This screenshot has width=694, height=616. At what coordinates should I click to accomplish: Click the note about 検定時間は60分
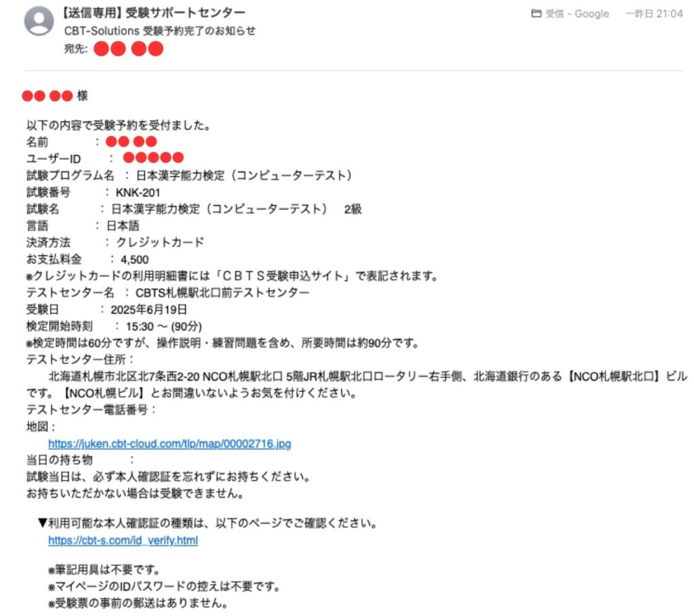pyautogui.click(x=222, y=343)
